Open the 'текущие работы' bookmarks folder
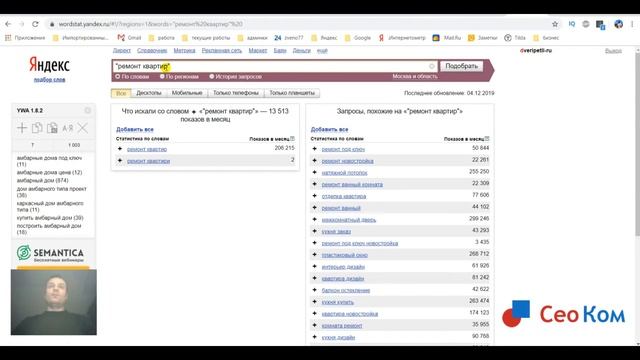 pos(206,38)
